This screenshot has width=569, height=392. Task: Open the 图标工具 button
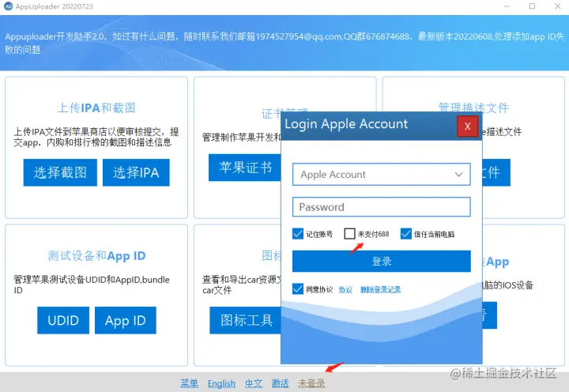(246, 320)
